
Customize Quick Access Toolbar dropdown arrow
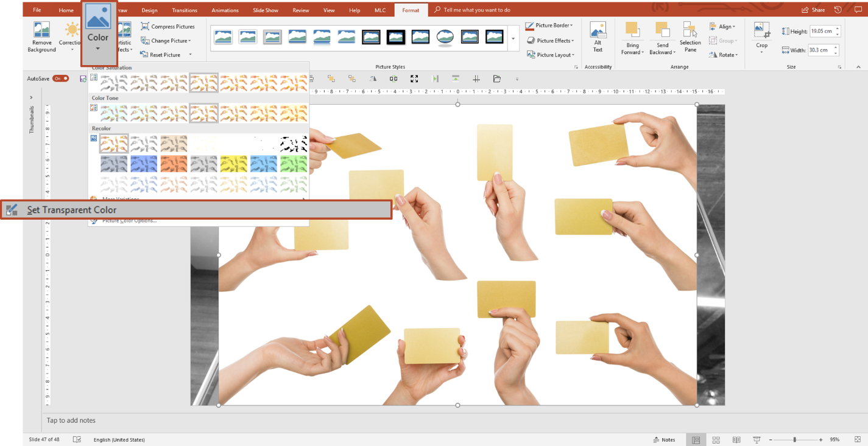point(517,79)
